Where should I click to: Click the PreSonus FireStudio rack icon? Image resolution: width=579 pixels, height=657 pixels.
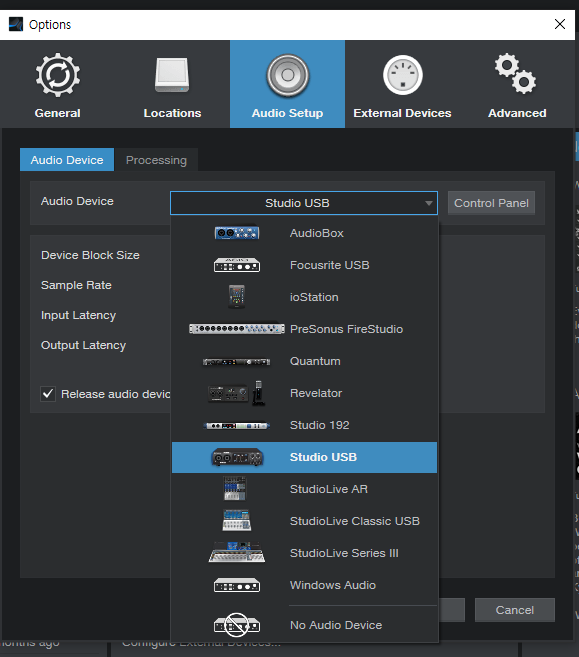coord(237,329)
